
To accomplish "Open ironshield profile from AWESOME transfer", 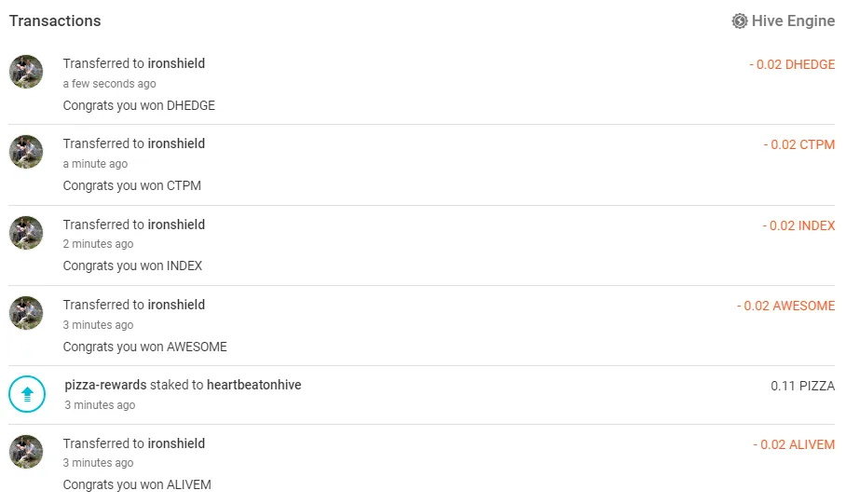I will pyautogui.click(x=176, y=305).
